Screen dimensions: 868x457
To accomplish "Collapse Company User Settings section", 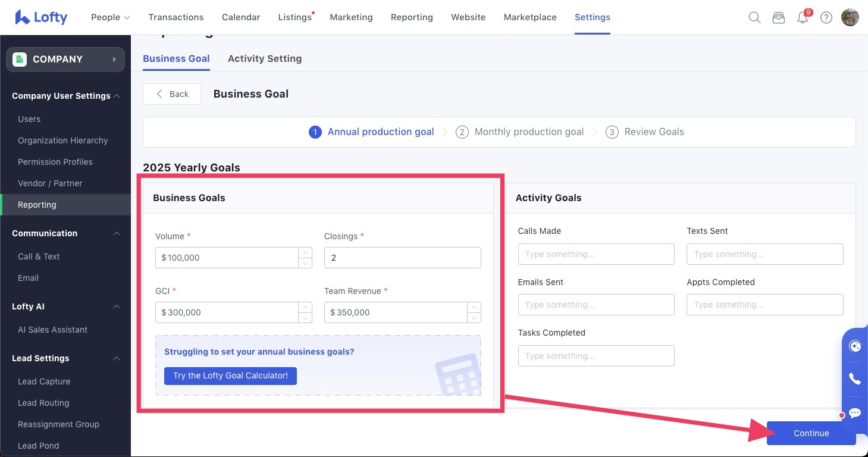I will [117, 96].
